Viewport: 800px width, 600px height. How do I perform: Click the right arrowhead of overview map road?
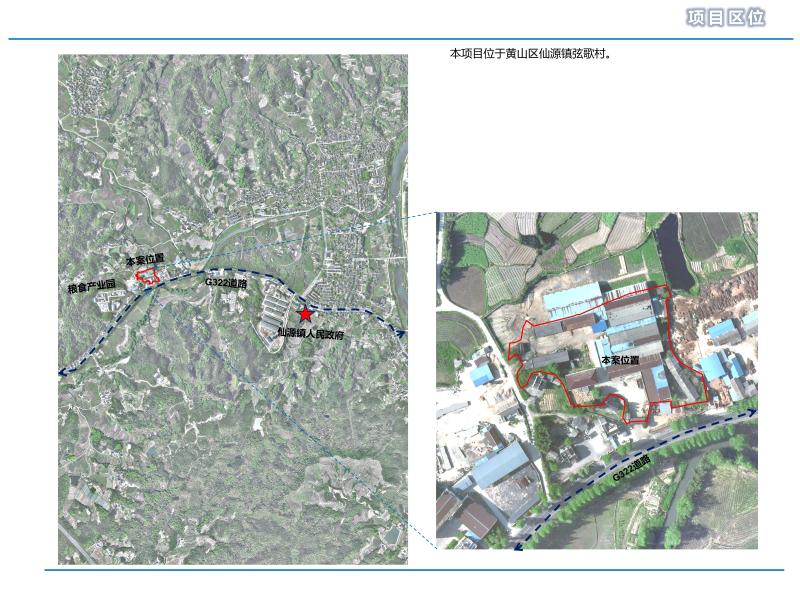401,331
